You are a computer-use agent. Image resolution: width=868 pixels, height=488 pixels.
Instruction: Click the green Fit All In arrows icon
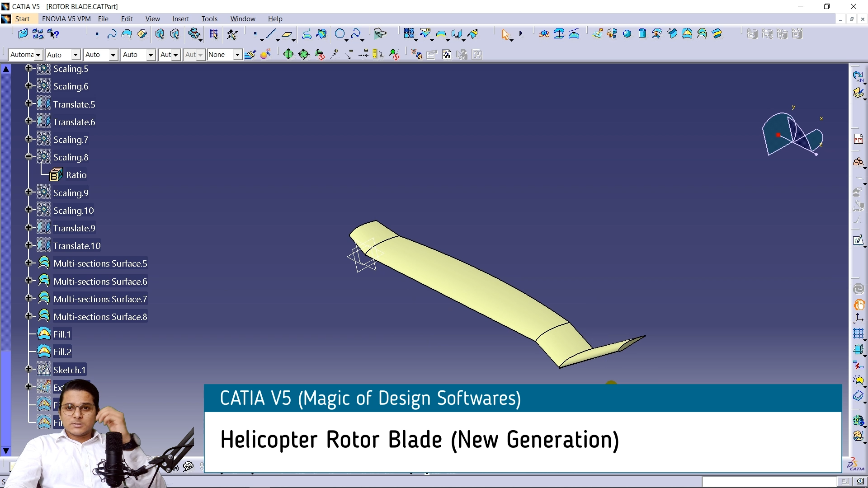[288, 55]
